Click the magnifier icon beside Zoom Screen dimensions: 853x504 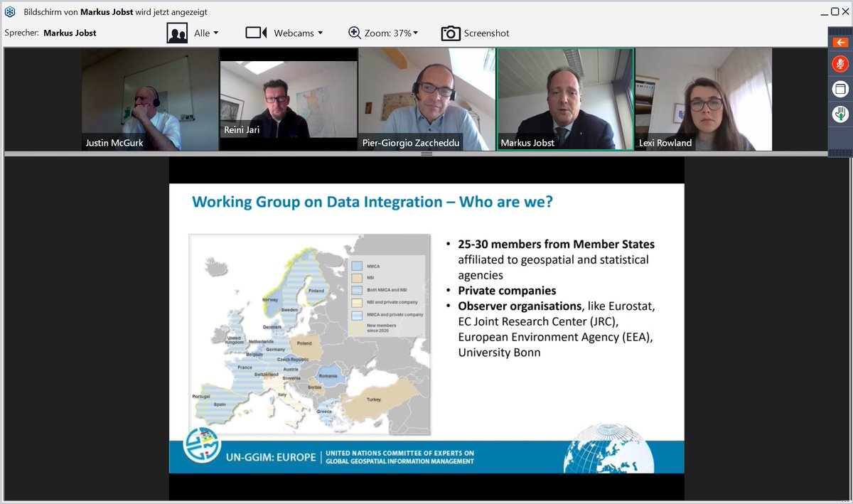pos(353,33)
